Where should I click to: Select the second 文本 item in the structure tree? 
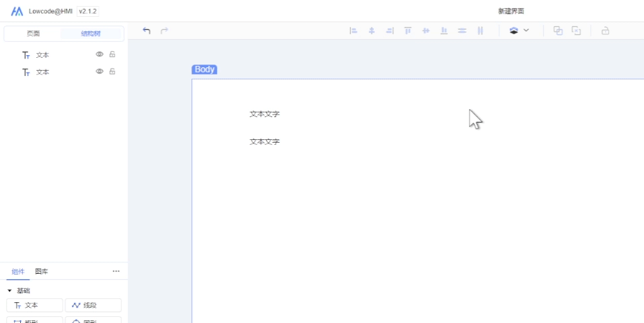coord(42,72)
